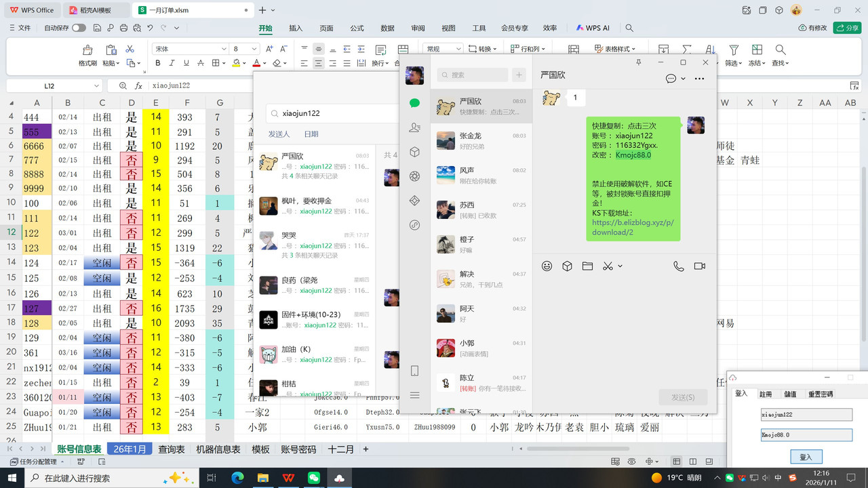
Task: Increase font size with A+ icon
Action: [269, 49]
